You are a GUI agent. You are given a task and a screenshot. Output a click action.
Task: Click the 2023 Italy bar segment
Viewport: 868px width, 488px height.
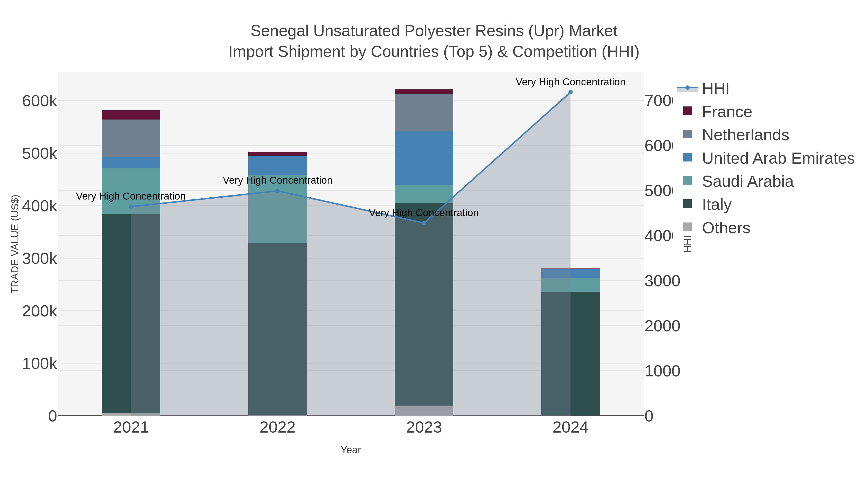coord(424,304)
